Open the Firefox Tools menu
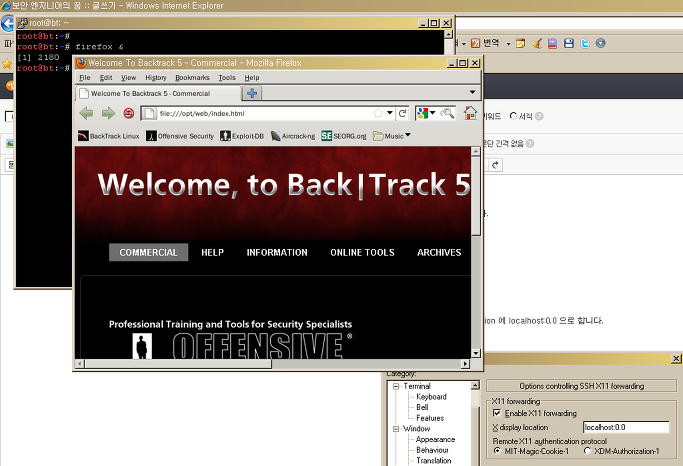This screenshot has width=683, height=466. pos(227,78)
